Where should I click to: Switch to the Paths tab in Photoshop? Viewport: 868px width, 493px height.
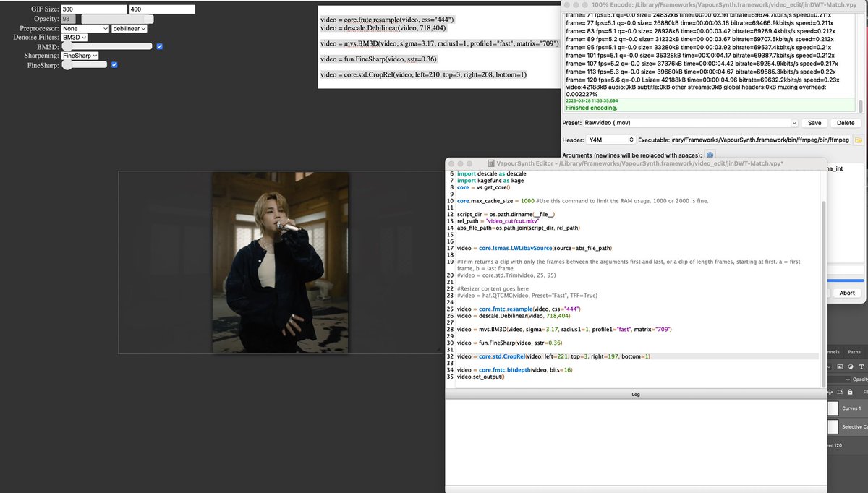coord(854,352)
